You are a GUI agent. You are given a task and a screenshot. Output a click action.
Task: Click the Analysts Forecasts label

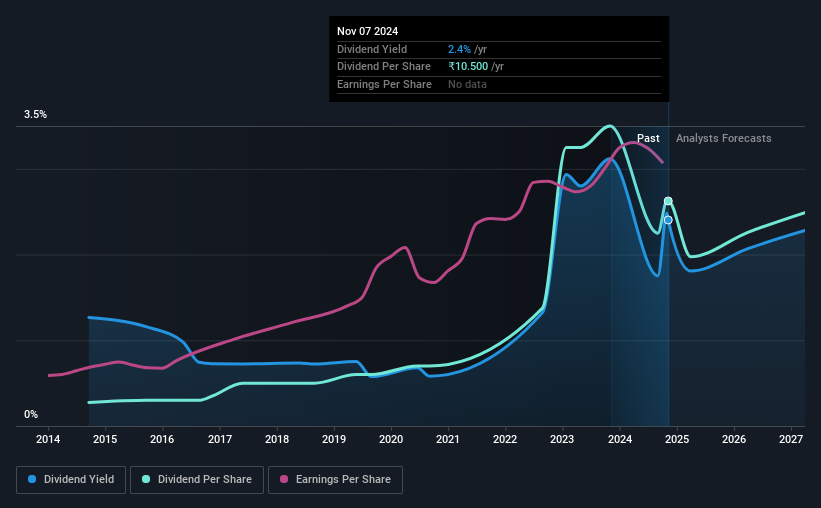(x=724, y=138)
